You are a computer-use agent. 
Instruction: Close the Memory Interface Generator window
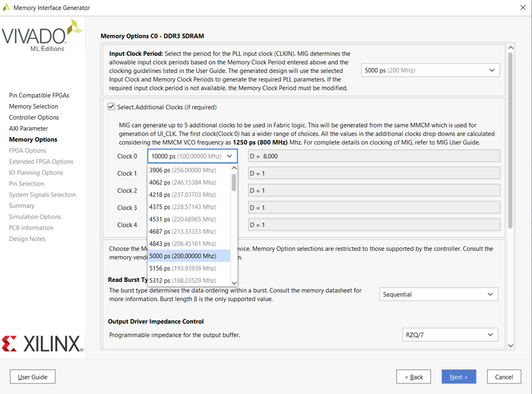coord(523,8)
